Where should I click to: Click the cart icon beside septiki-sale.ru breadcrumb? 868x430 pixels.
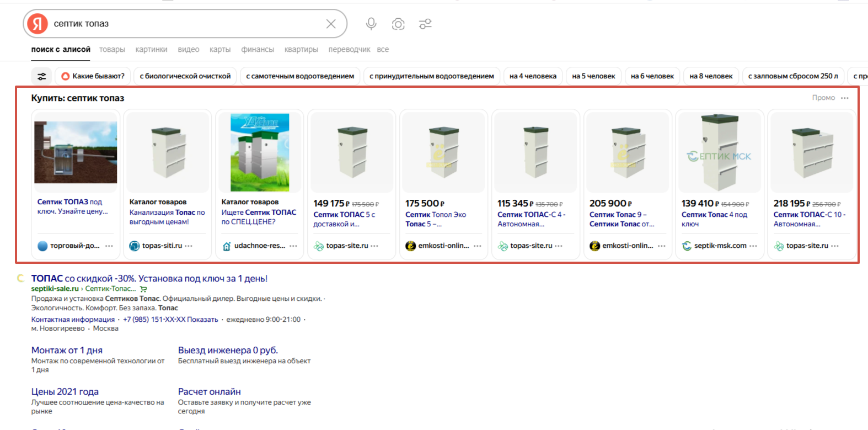[x=143, y=289]
